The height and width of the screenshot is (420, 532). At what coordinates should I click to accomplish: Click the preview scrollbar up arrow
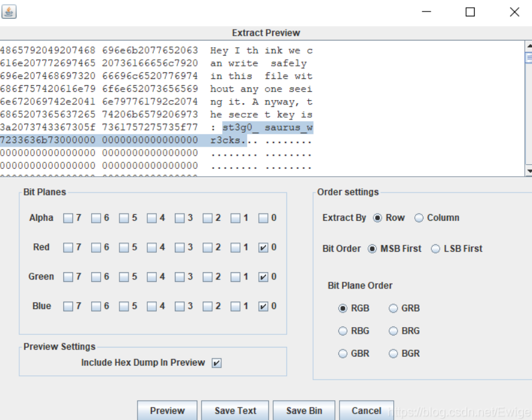point(528,45)
